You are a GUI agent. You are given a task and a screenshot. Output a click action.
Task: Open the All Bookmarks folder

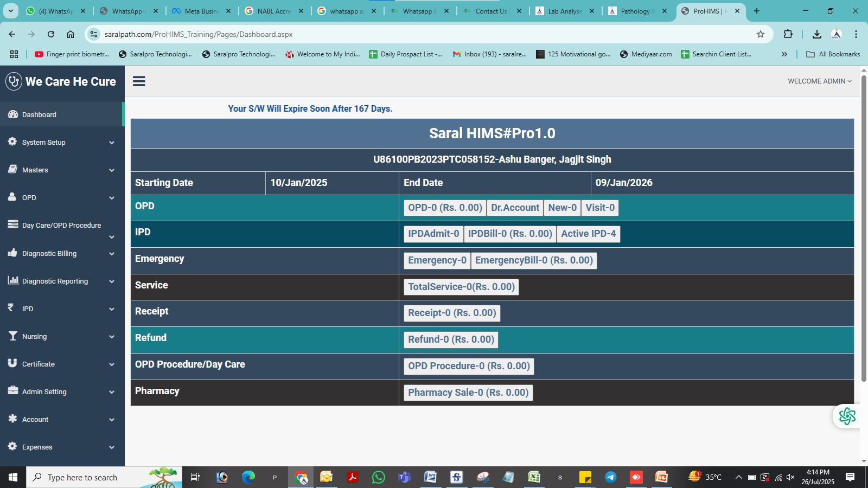[x=833, y=54]
